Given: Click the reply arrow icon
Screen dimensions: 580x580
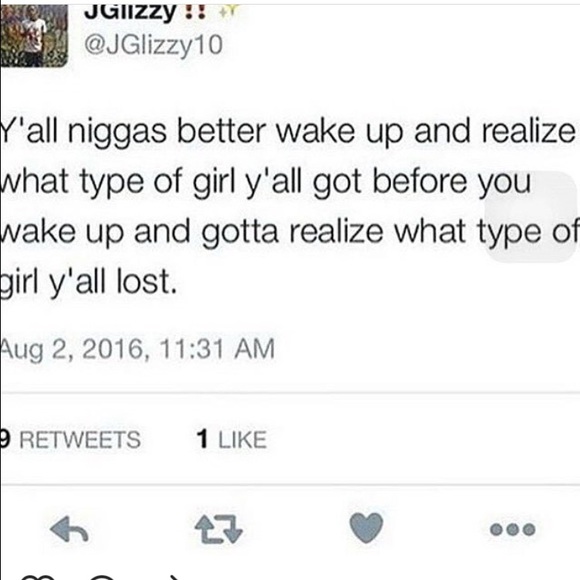Looking at the screenshot, I should (69, 529).
